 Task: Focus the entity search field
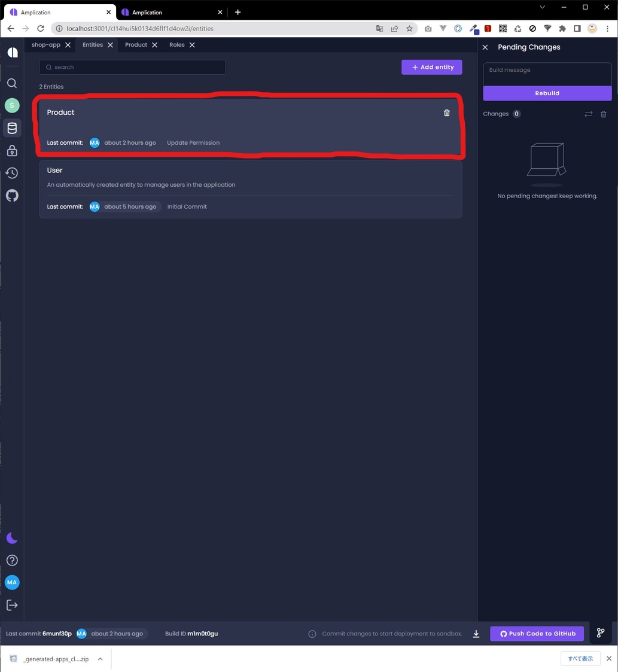pos(132,67)
